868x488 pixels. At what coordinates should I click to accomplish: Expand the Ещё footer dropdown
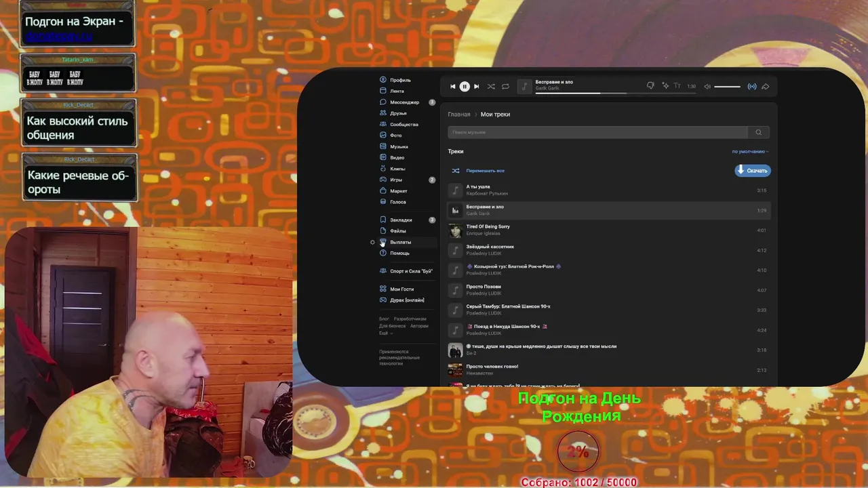click(x=385, y=333)
